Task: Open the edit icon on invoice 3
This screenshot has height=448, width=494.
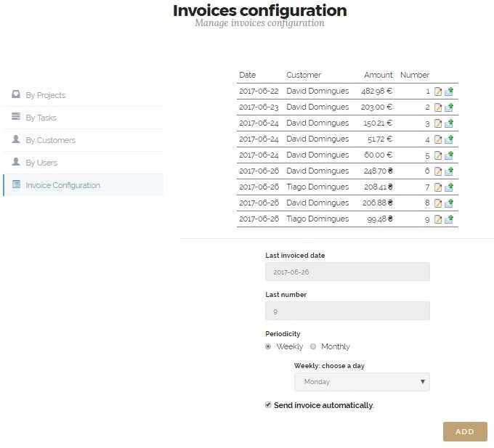Action: (x=438, y=123)
